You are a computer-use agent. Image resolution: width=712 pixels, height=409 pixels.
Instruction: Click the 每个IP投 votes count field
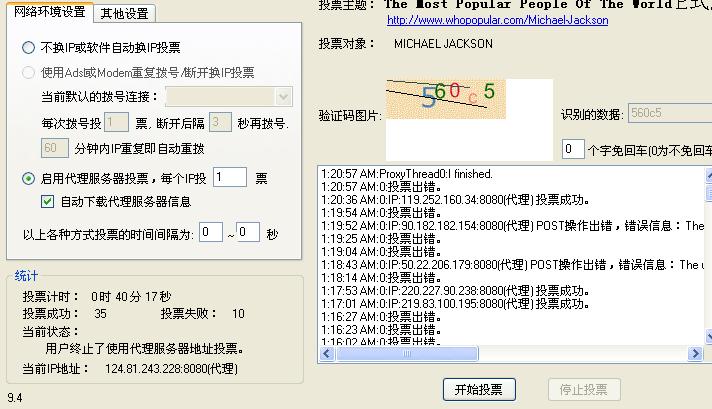pos(229,177)
